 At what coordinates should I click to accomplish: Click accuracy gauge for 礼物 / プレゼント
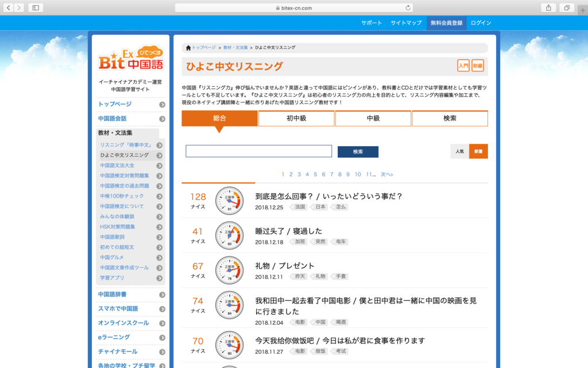tap(230, 270)
